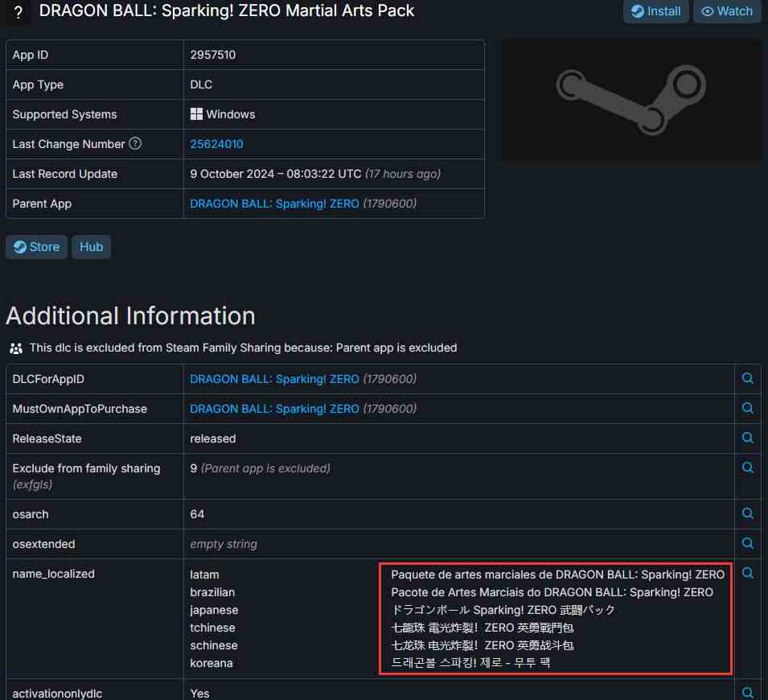Click the Windows logo icon in Supported Systems
The image size is (768, 700).
(196, 114)
